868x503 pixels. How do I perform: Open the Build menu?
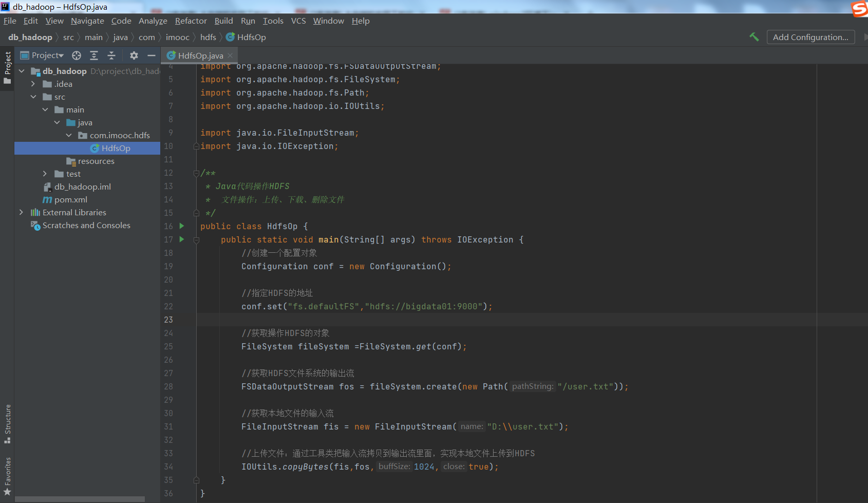[x=224, y=21]
